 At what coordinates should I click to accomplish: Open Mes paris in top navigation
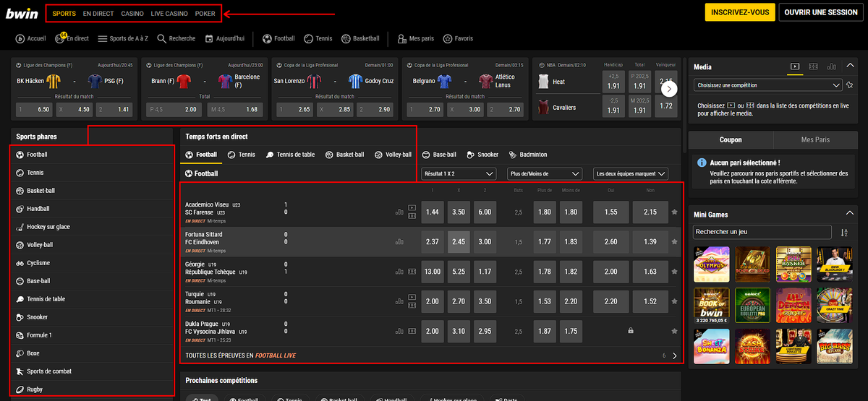(x=414, y=38)
